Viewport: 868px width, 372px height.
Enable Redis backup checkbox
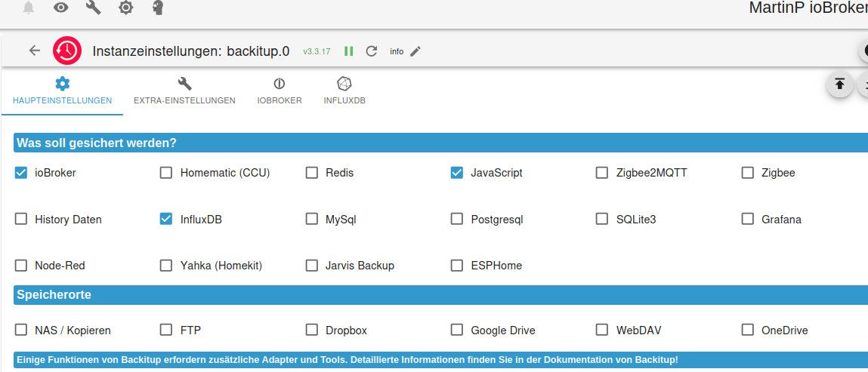tap(312, 173)
